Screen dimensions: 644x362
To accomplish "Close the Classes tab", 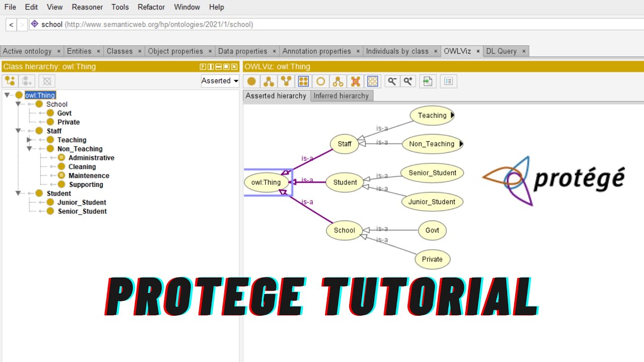I will click(x=140, y=51).
